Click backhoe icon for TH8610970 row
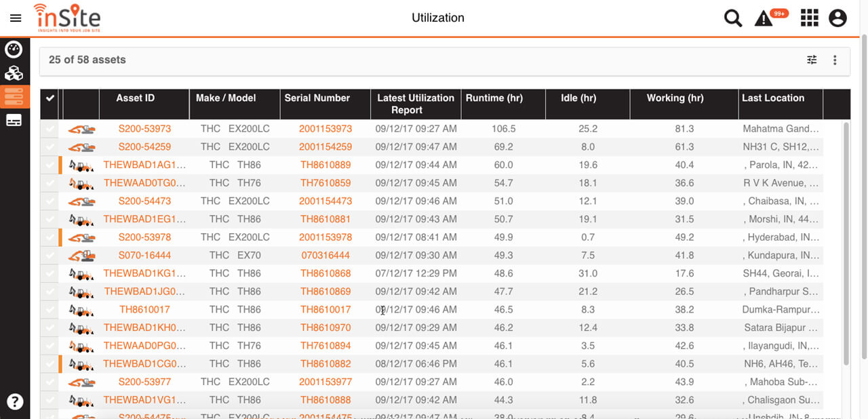The image size is (868, 419). coord(81,328)
